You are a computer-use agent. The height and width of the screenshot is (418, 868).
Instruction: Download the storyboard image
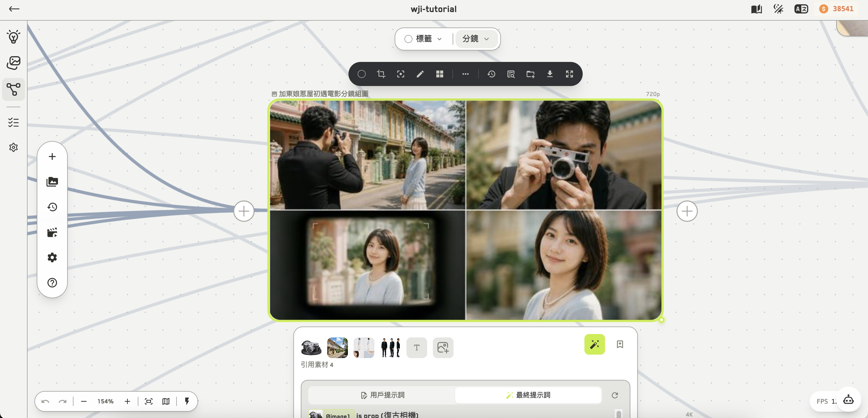[x=550, y=74]
